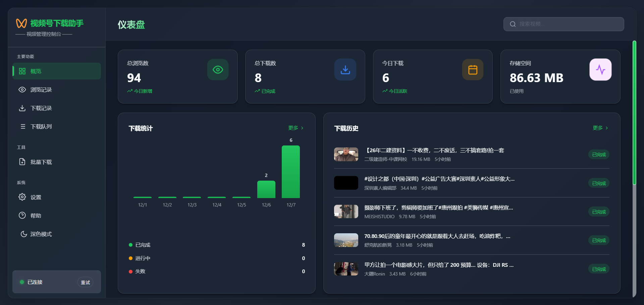Open 批量下载 tool

coord(57,162)
